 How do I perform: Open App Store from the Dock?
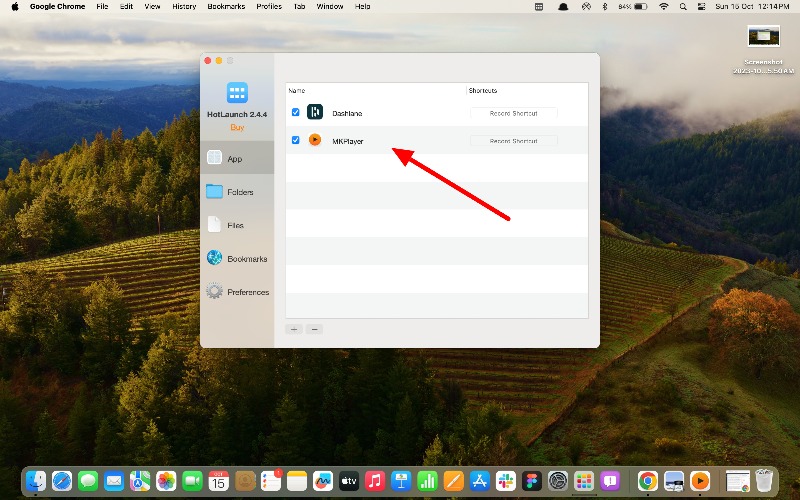coord(480,481)
